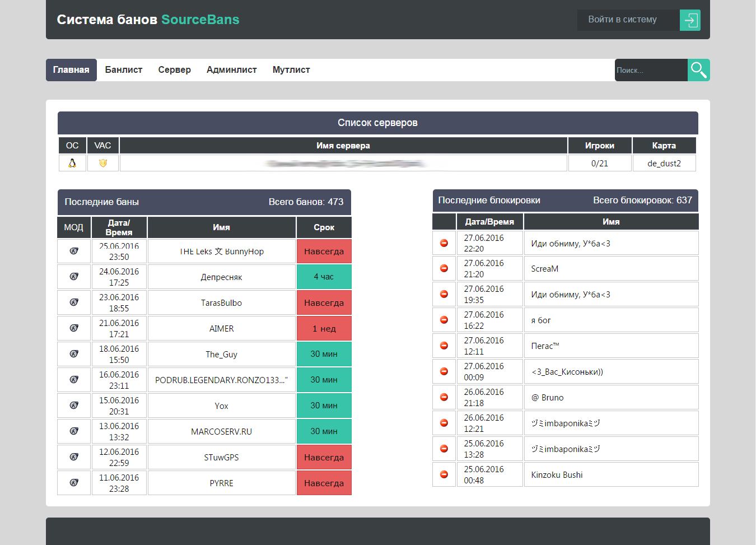Viewport: 756px width, 545px height.
Task: Click the Linux penguin OS icon
Action: click(x=72, y=163)
